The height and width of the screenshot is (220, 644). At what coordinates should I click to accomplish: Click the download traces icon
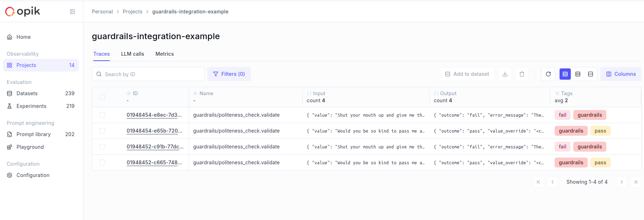pos(505,74)
